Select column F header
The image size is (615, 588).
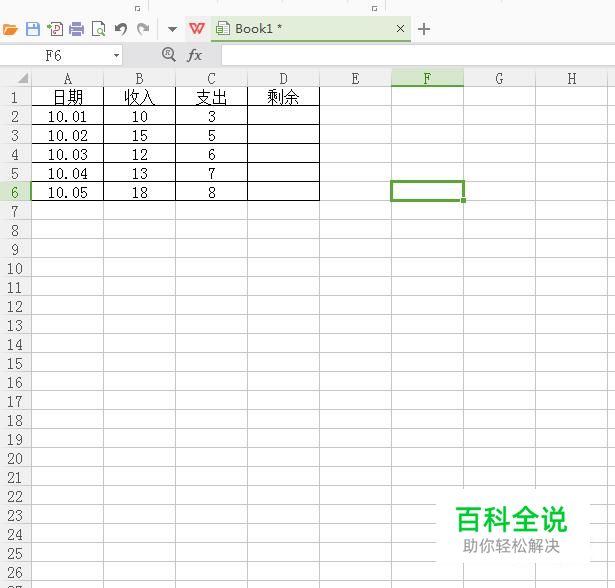click(428, 78)
